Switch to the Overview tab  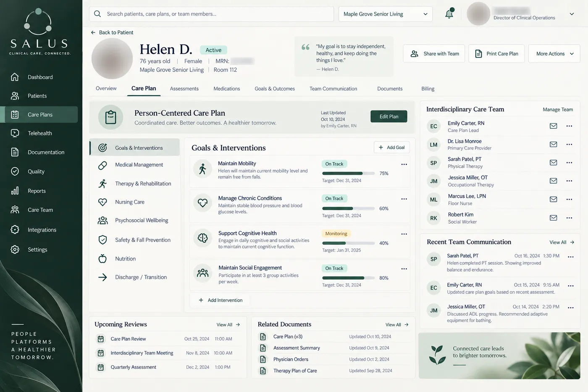[106, 89]
